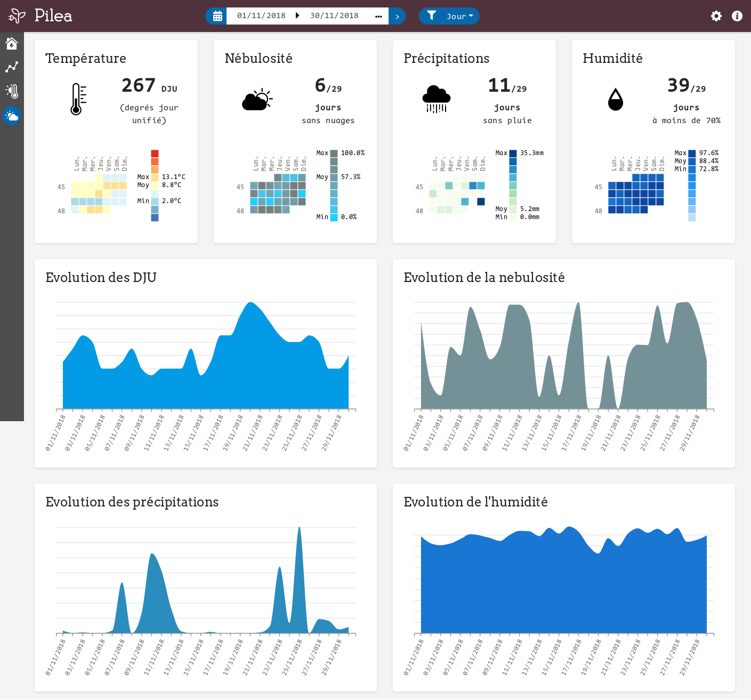Viewport: 751px width, 700px height.
Task: Click the 35.3mm max precipitation label
Action: pyautogui.click(x=532, y=153)
